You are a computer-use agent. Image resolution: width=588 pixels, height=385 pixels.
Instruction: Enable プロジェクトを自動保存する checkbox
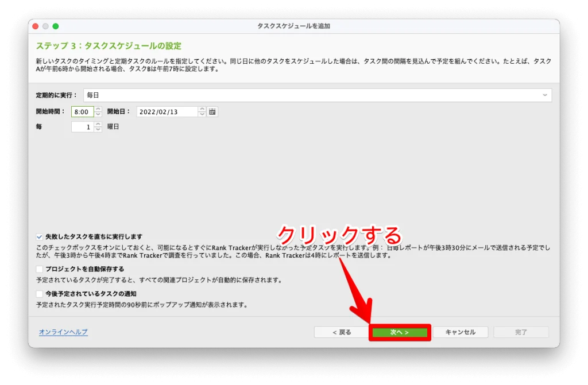[39, 269]
